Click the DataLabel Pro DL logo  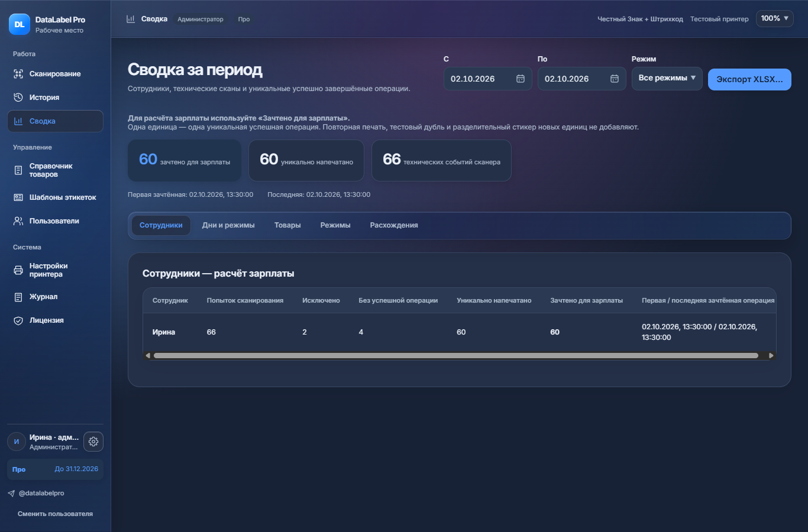tap(20, 24)
